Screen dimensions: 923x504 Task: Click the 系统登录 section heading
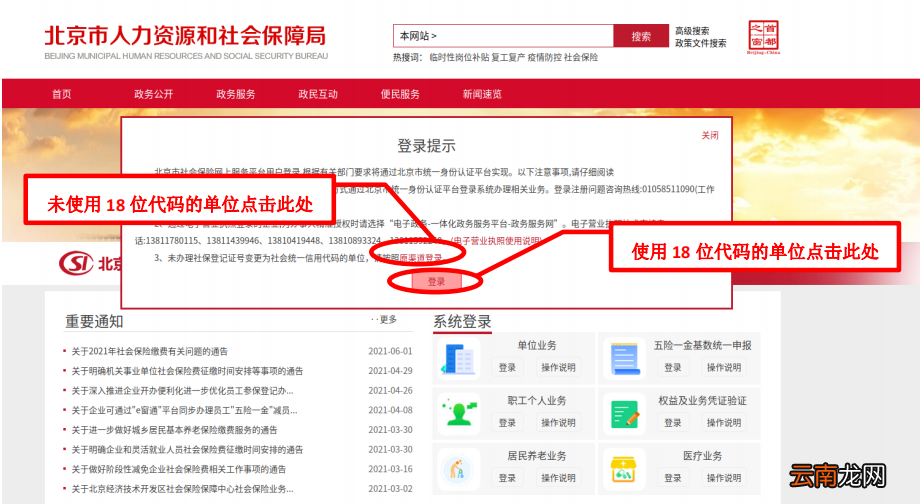coord(462,321)
